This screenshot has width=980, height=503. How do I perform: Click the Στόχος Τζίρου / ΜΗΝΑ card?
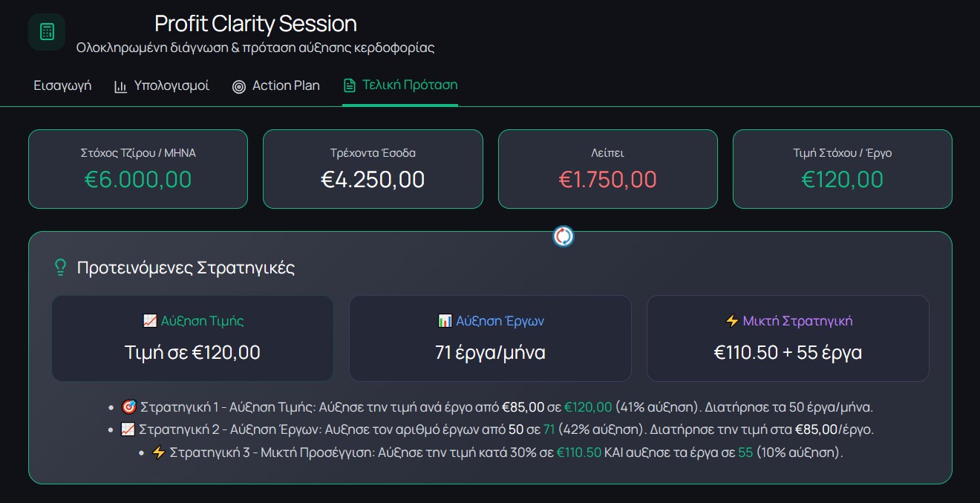tap(138, 169)
